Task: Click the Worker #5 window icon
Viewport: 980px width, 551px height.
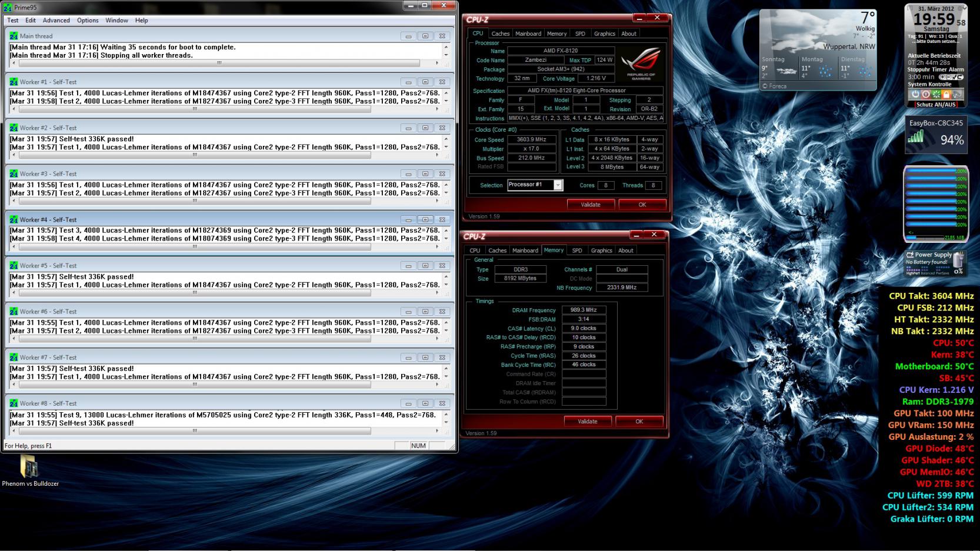Action: click(x=14, y=265)
